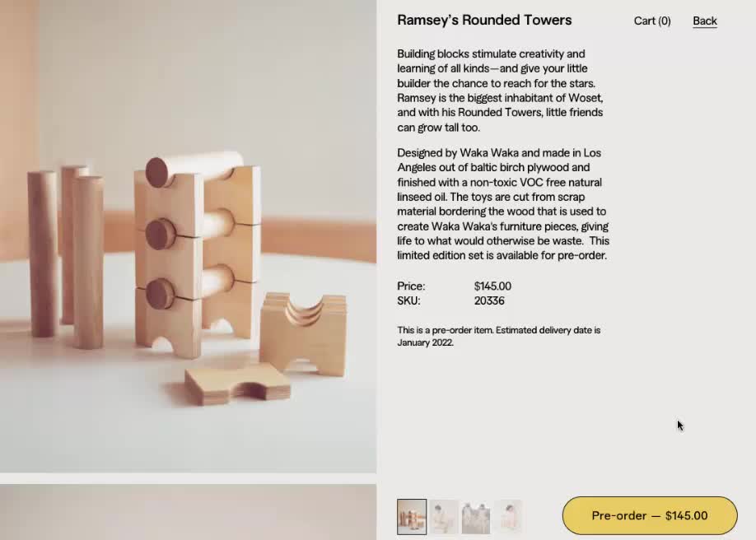Image resolution: width=756 pixels, height=540 pixels.
Task: Click the short notched block stack in photo
Action: pos(304,333)
